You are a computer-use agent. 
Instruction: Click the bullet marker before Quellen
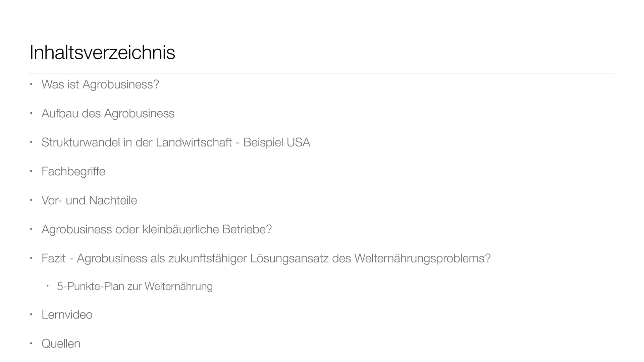31,343
